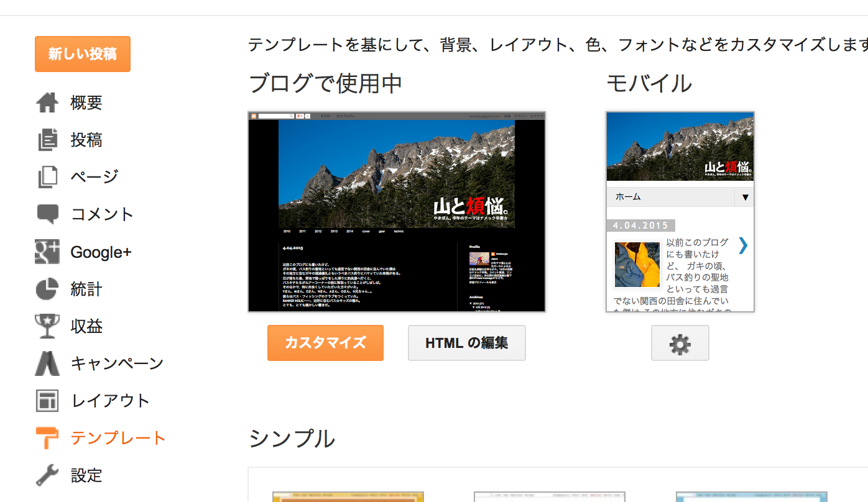Open the ホーム dropdown arrow in mobile preview
The image size is (868, 502).
[745, 197]
